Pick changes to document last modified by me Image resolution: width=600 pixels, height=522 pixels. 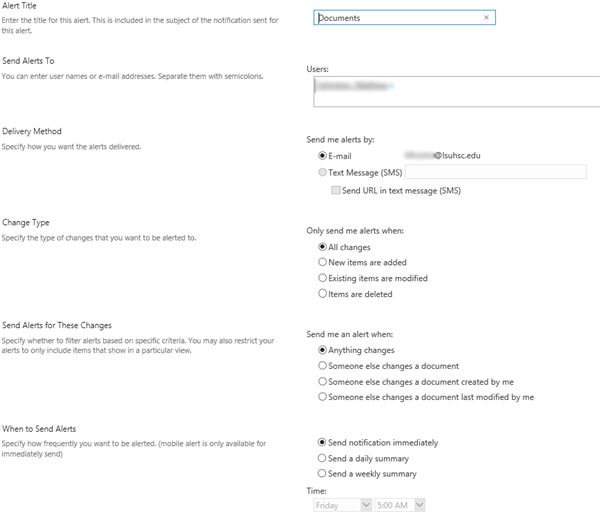point(322,397)
